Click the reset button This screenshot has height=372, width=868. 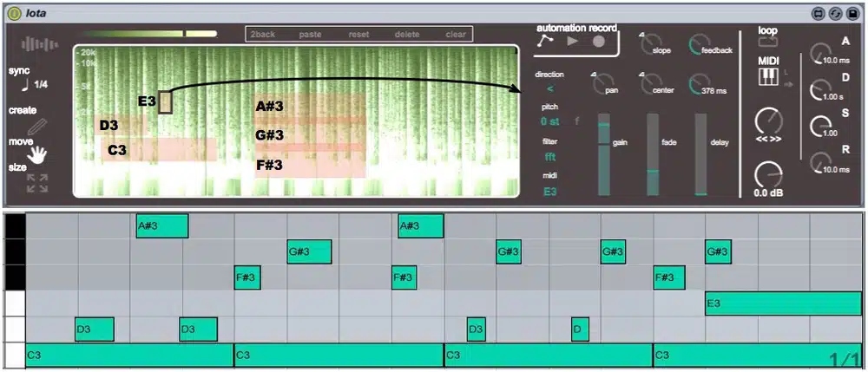(358, 35)
